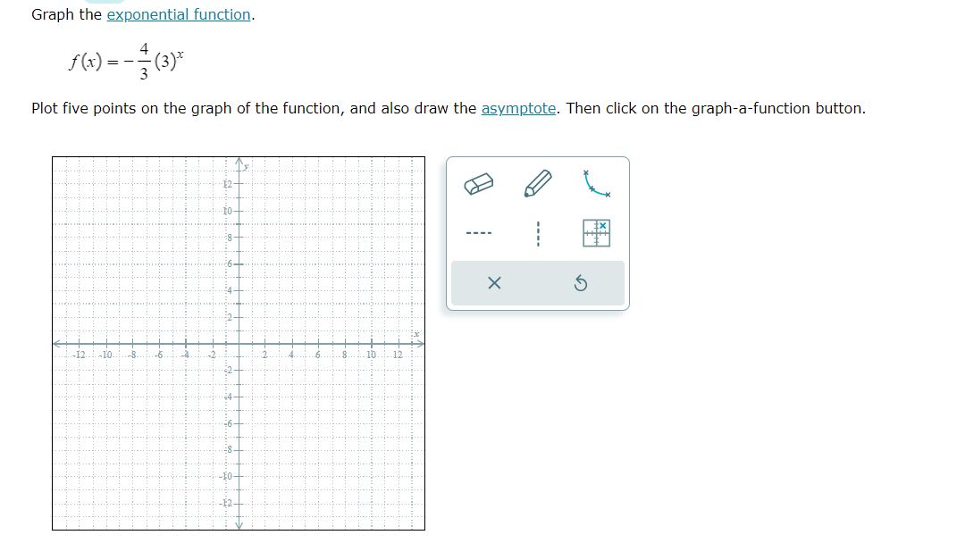Image resolution: width=965 pixels, height=560 pixels.
Task: Click the undo arrow icon
Action: coord(579,281)
